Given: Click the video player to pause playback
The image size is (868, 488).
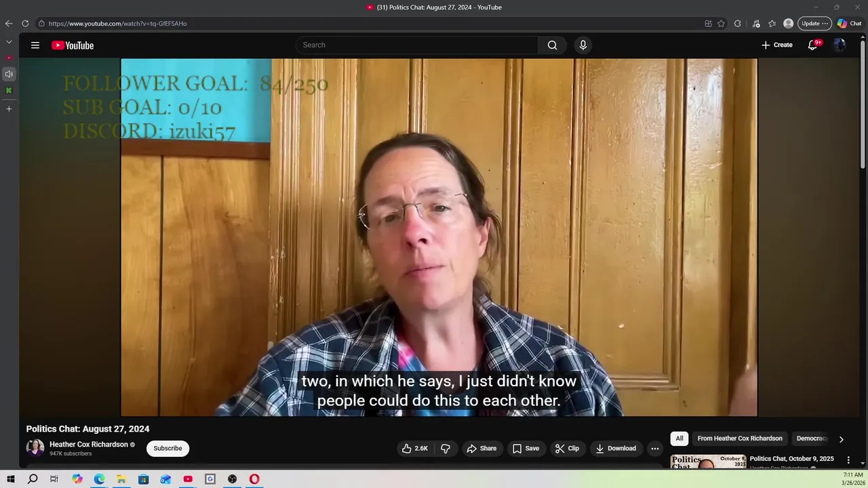Looking at the screenshot, I should [439, 237].
